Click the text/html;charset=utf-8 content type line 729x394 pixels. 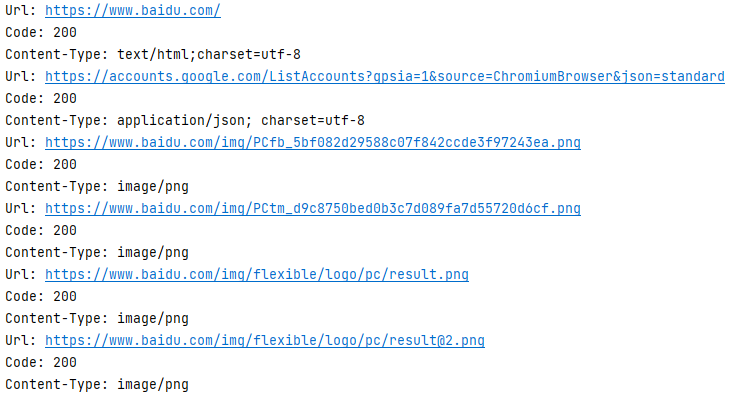point(153,54)
